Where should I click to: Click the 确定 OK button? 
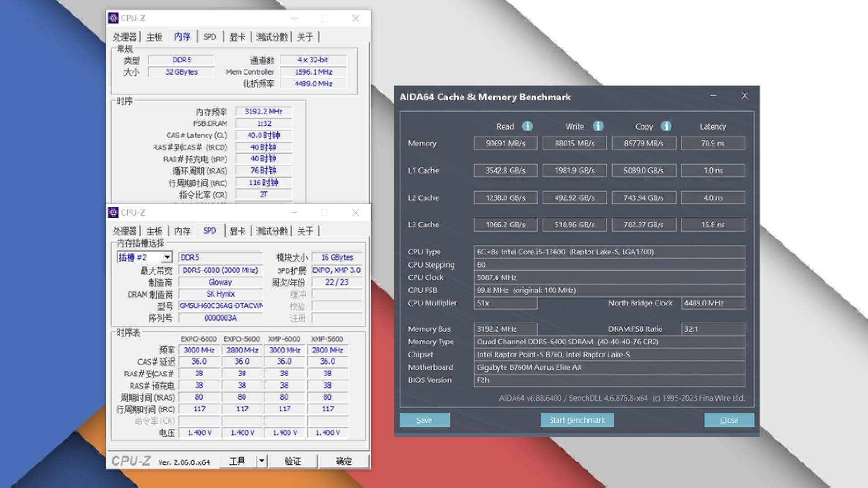click(x=344, y=461)
